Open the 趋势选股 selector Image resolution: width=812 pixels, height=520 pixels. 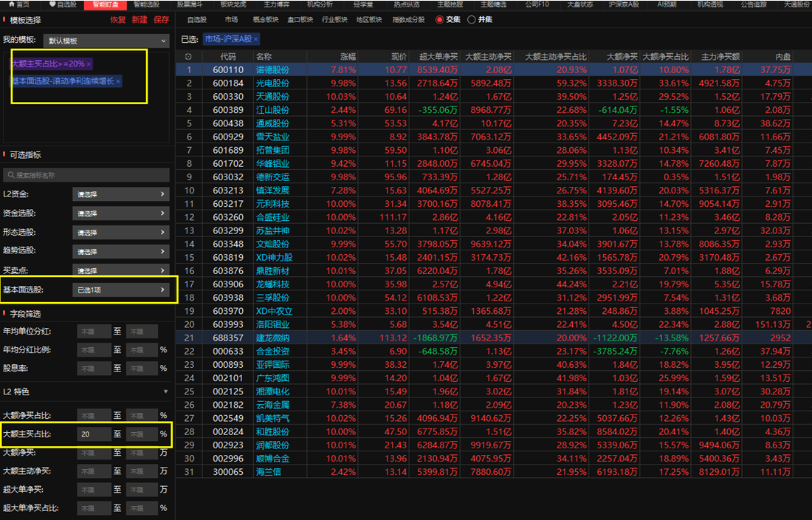pyautogui.click(x=121, y=252)
